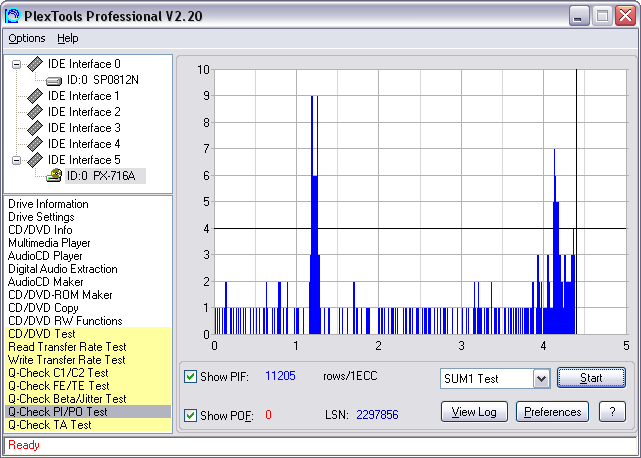Click the IDE Interface 4 chip icon
This screenshot has height=458, width=641.
[35, 144]
